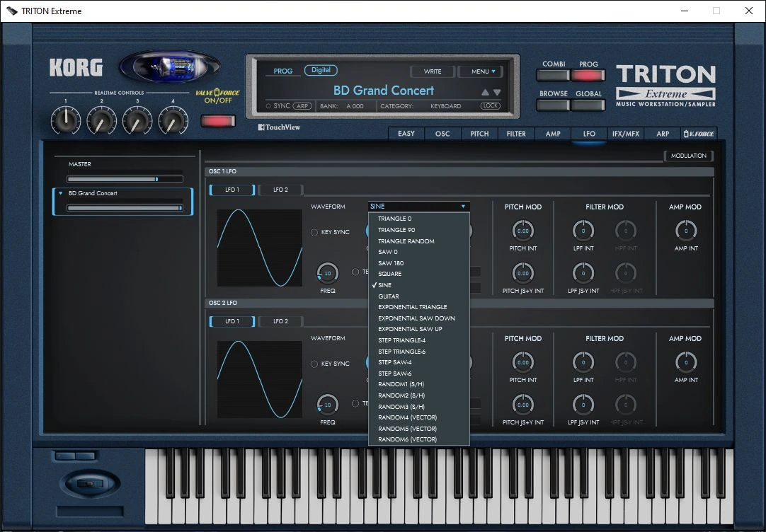Collapse the BD Grand Concert triangle
The height and width of the screenshot is (532, 766).
pos(61,193)
